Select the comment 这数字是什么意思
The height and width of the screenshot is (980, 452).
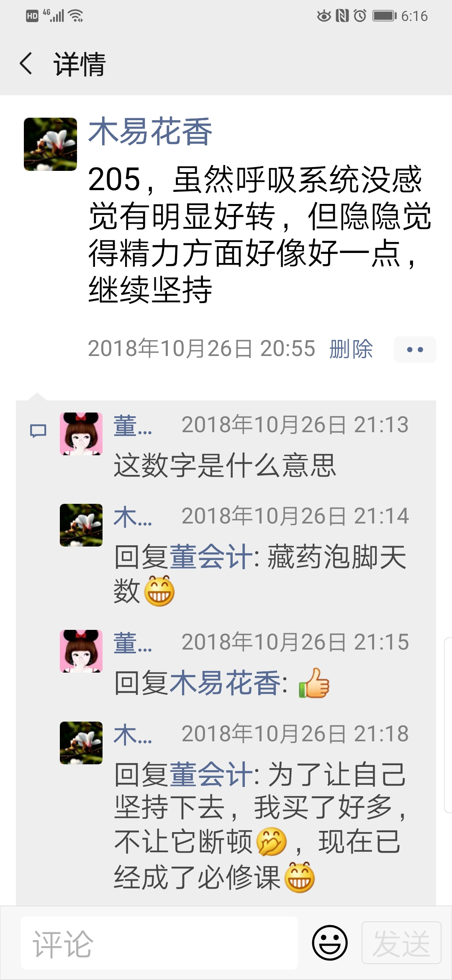(225, 465)
